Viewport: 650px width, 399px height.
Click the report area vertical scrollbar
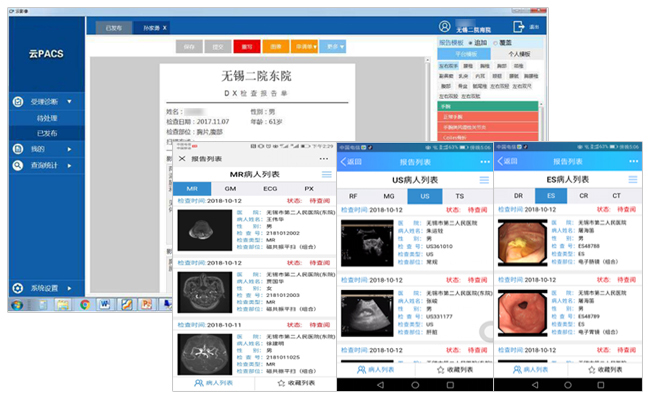click(x=427, y=99)
